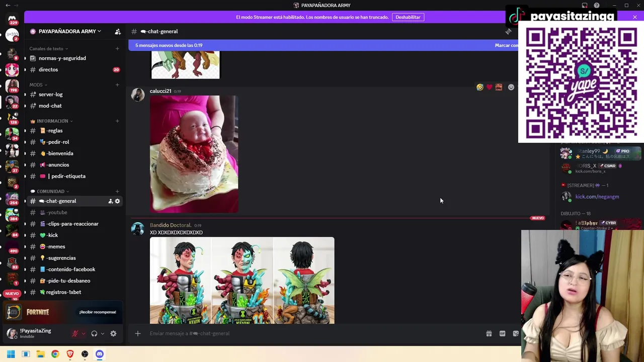Add red heart quick reaction
This screenshot has height=362, width=644.
click(489, 87)
